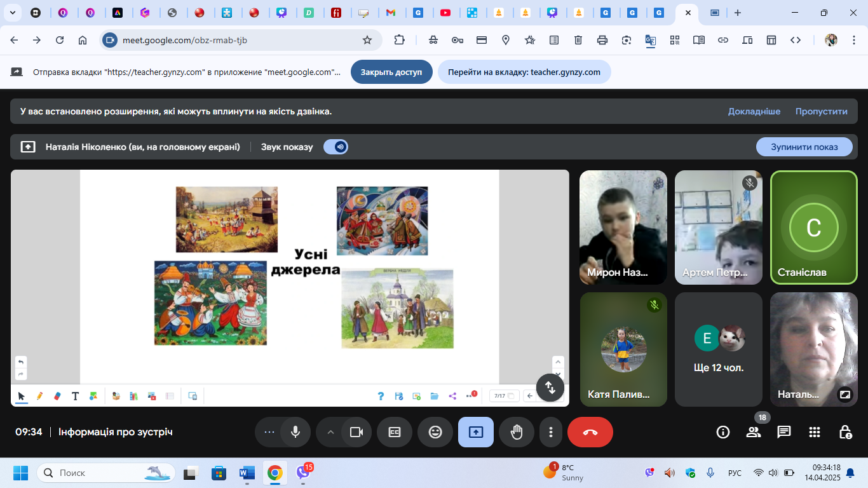Image resolution: width=868 pixels, height=488 pixels.
Task: Click Закрыть доступ button
Action: 391,72
